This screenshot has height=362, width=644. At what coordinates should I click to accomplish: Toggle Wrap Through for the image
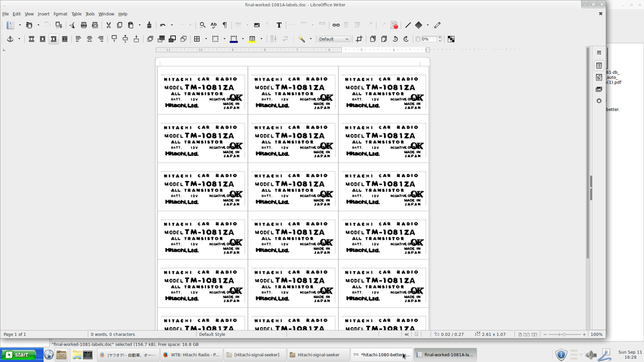pyautogui.click(x=64, y=39)
